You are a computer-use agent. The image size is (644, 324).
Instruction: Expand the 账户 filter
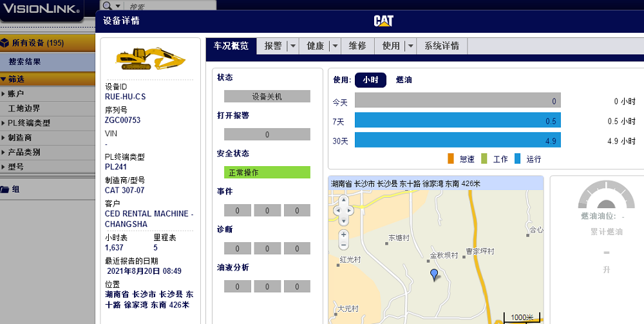(x=16, y=93)
